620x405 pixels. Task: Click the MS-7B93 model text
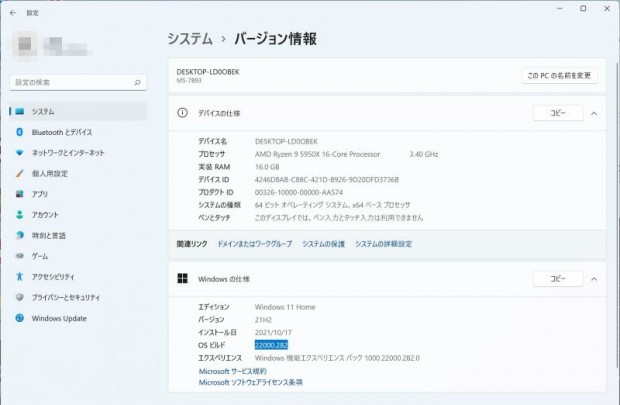(189, 80)
